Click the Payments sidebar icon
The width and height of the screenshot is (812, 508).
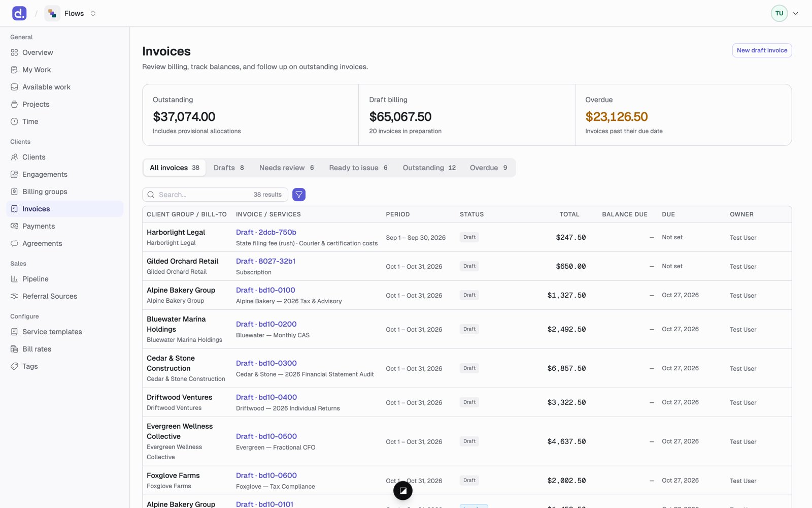click(14, 226)
